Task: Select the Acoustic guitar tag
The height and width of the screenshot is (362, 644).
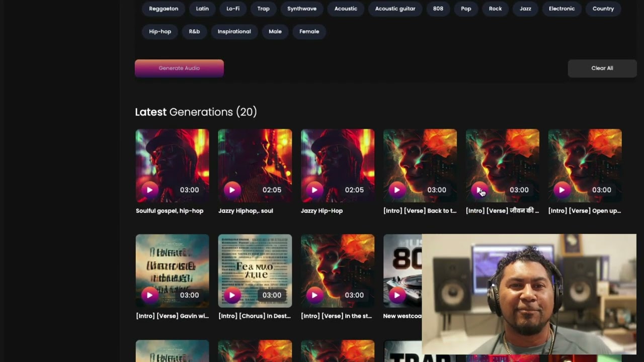Action: click(x=395, y=9)
